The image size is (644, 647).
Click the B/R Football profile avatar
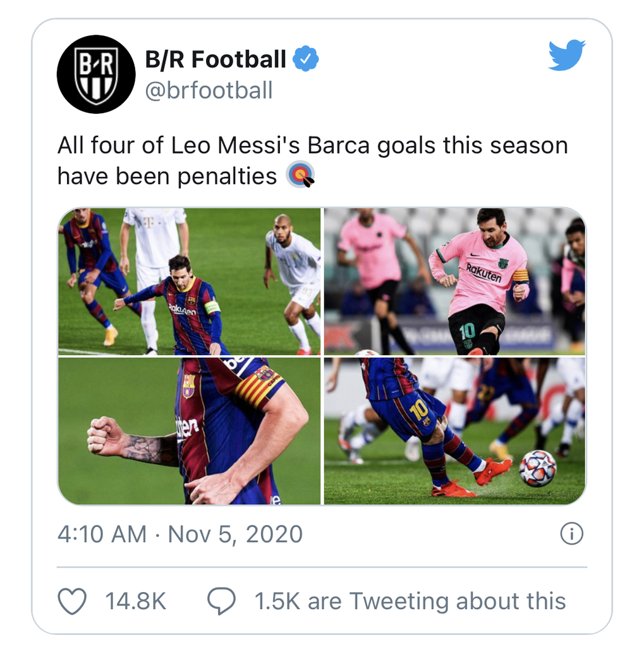click(x=96, y=75)
